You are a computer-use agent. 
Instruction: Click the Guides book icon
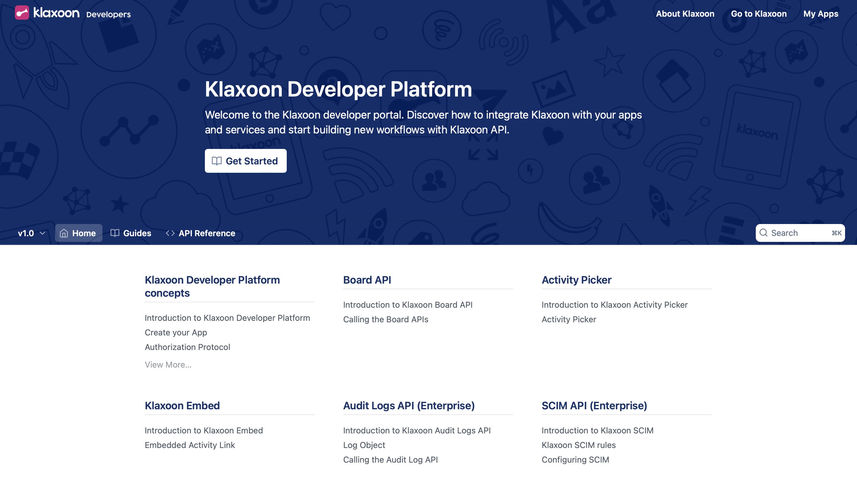(115, 233)
